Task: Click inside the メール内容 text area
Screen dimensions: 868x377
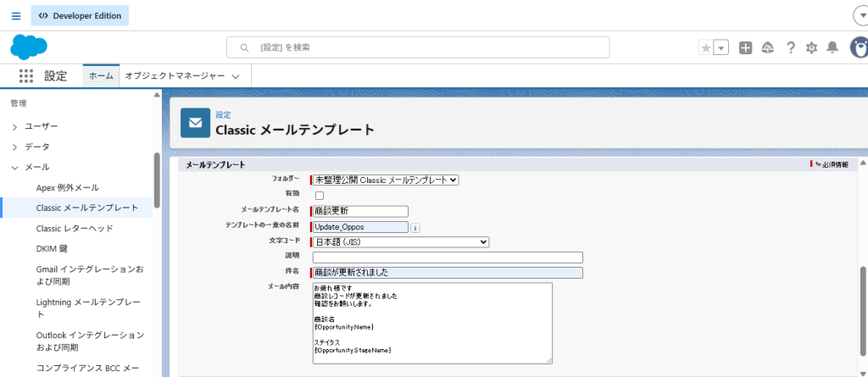Action: pos(432,324)
